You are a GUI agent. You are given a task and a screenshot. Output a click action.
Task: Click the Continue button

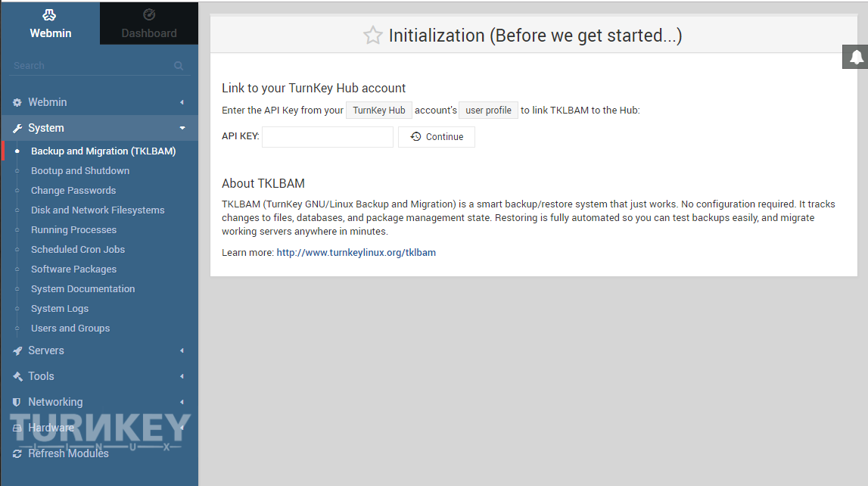[x=436, y=137]
